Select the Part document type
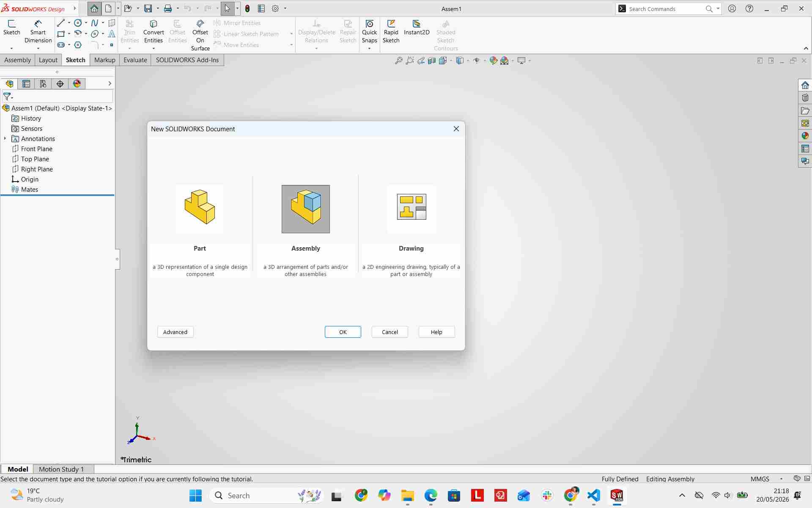The image size is (812, 508). coord(200,209)
